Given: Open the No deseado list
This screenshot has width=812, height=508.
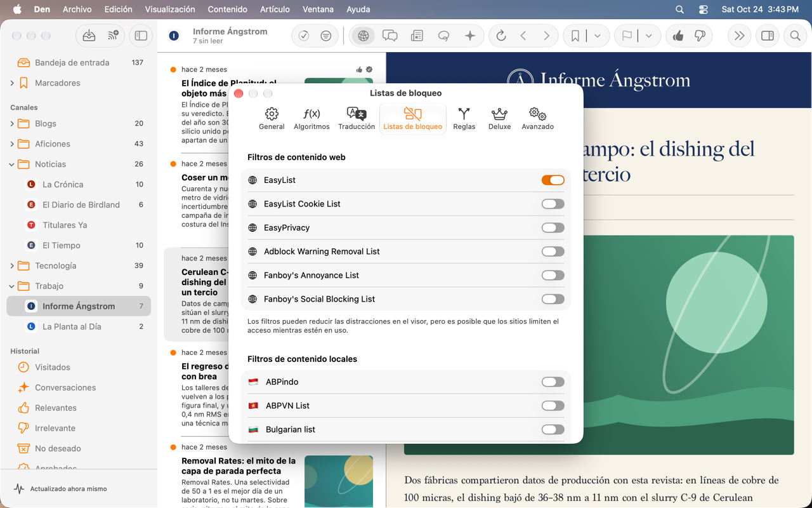Looking at the screenshot, I should click(79, 449).
